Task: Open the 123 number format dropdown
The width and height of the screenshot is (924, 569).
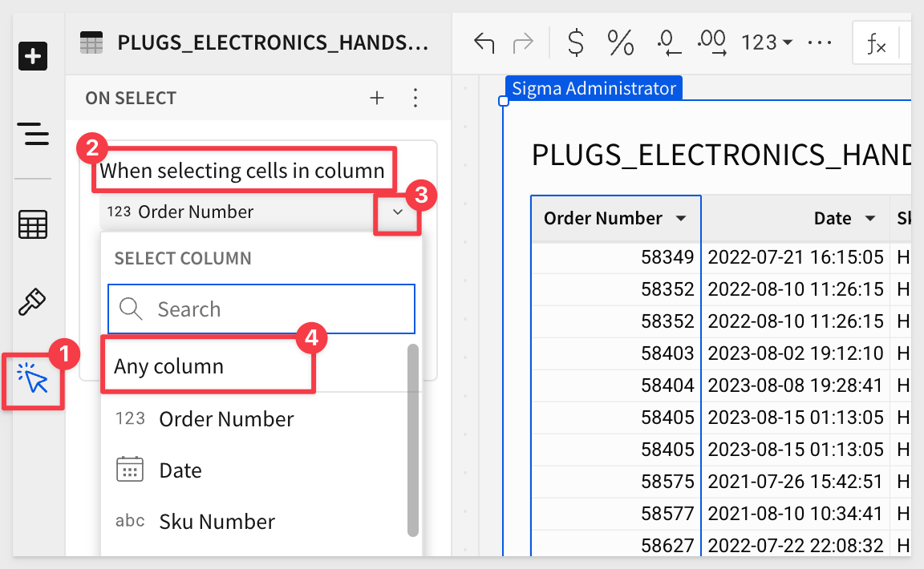Action: (767, 42)
